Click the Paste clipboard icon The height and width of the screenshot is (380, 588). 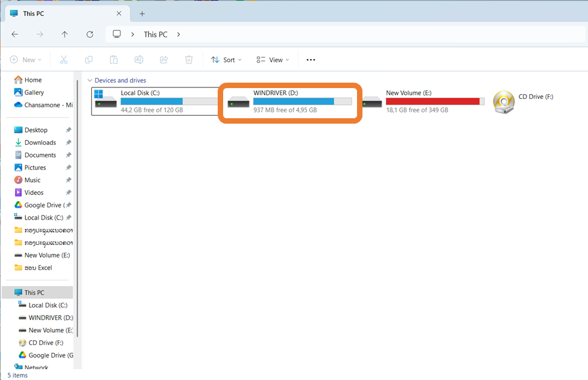tap(113, 60)
